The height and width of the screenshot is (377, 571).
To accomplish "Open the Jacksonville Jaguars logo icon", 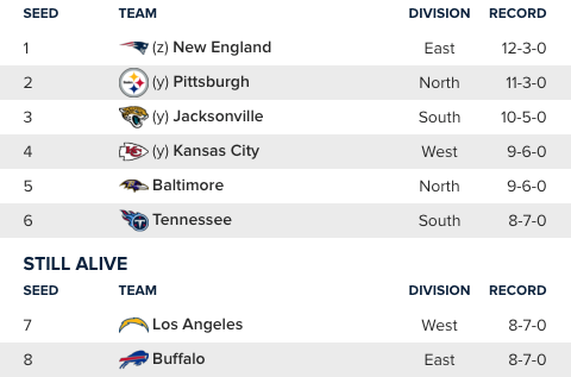I will point(134,117).
